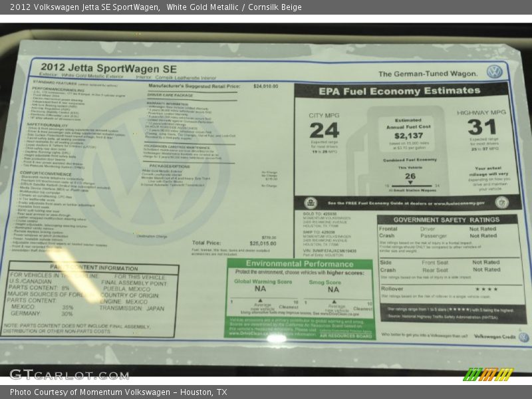This screenshot has width=532, height=399.
Task: Click the combined economy value 26
Action: tap(410, 176)
